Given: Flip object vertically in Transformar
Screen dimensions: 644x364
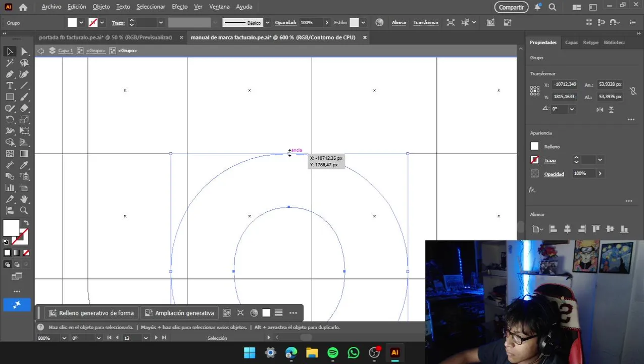Looking at the screenshot, I should coord(611,109).
